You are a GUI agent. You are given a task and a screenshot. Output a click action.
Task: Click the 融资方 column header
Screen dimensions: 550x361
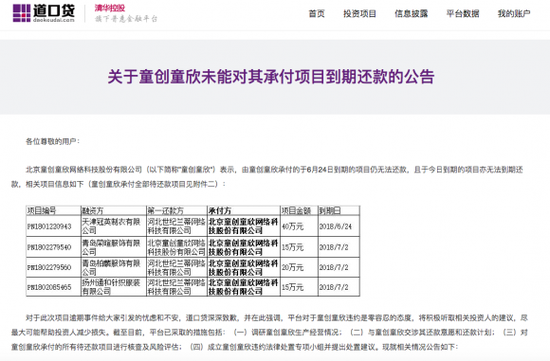(x=93, y=210)
